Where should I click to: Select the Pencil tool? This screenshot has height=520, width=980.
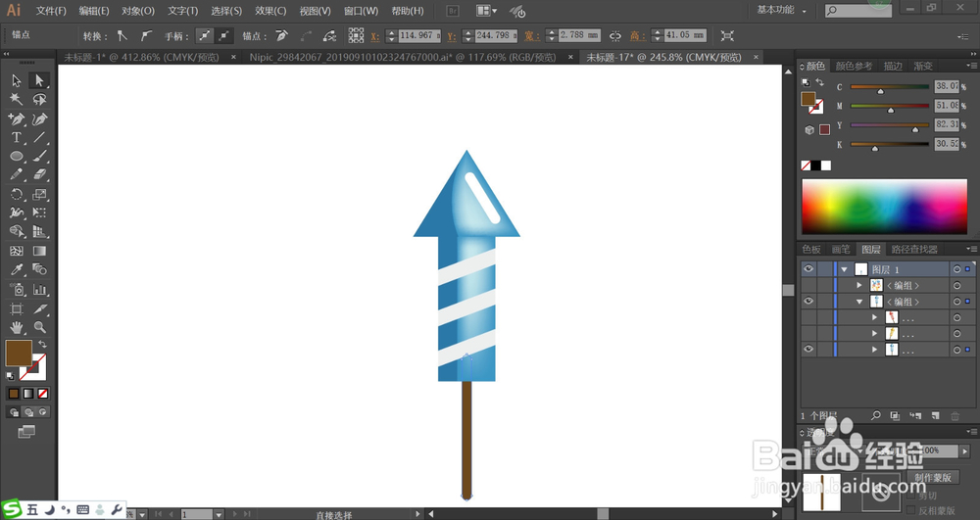[17, 174]
